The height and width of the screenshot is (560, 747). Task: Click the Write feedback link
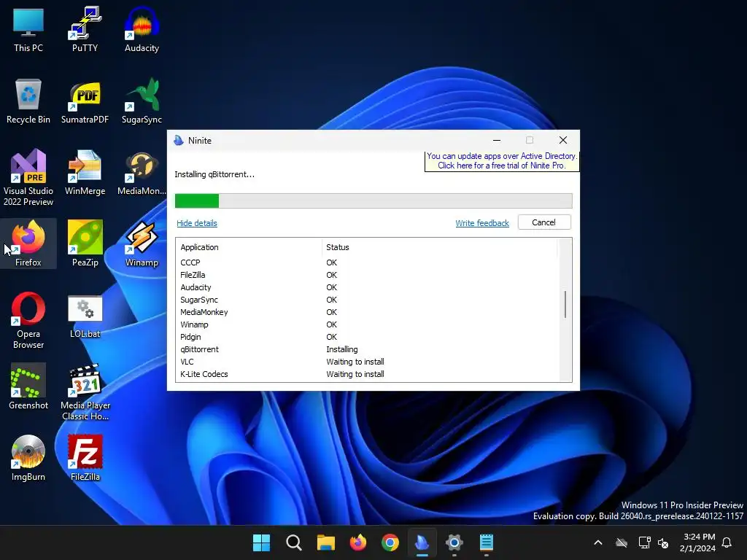click(482, 223)
